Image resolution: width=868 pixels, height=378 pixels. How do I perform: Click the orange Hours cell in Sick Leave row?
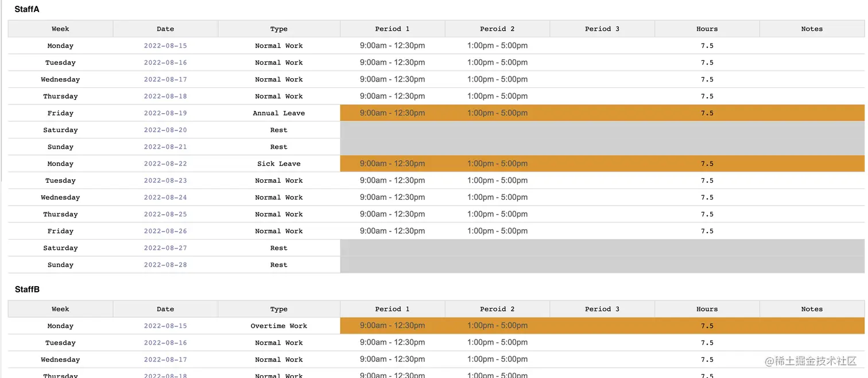707,164
